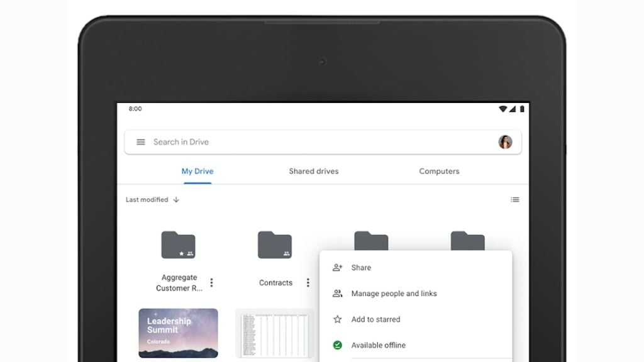Open the fourth folder behind the menu
Viewport: 644px width, 362px height.
(x=468, y=241)
